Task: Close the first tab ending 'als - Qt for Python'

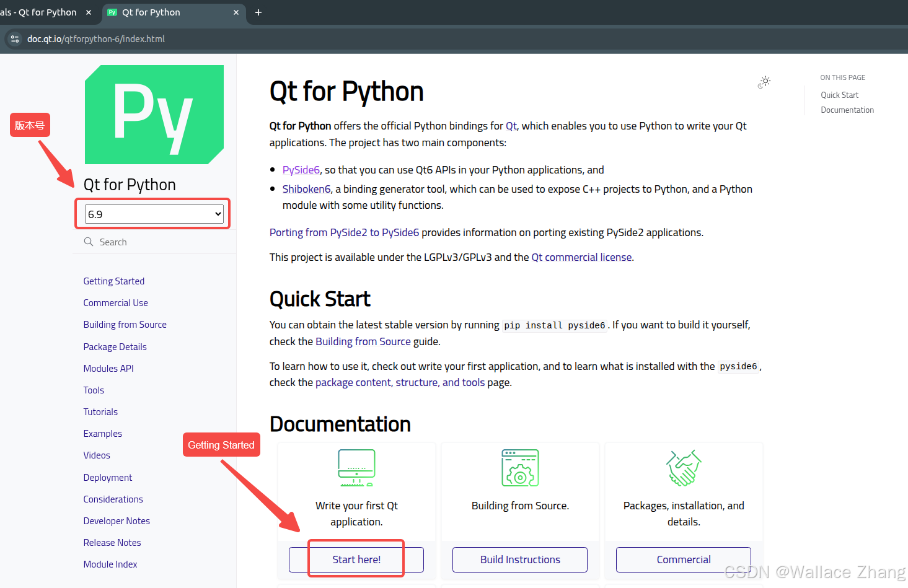Action: pyautogui.click(x=89, y=12)
